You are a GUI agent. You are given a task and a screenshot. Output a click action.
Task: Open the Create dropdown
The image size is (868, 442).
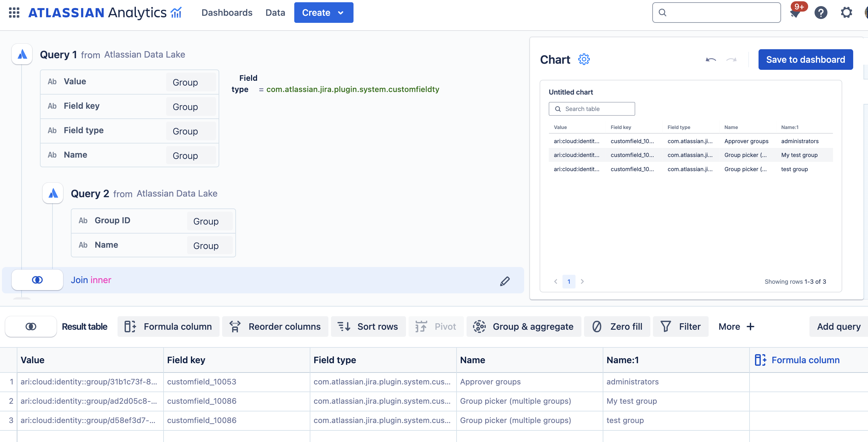click(x=323, y=13)
